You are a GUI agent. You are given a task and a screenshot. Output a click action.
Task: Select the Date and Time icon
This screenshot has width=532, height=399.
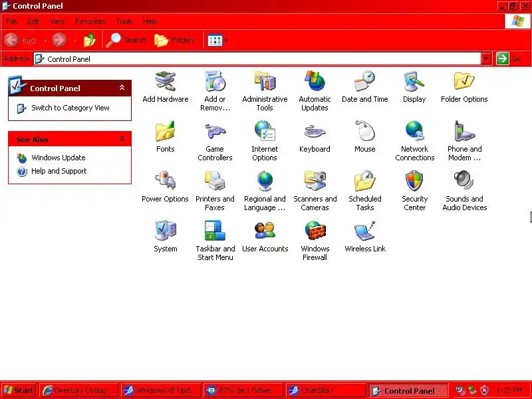coord(364,87)
